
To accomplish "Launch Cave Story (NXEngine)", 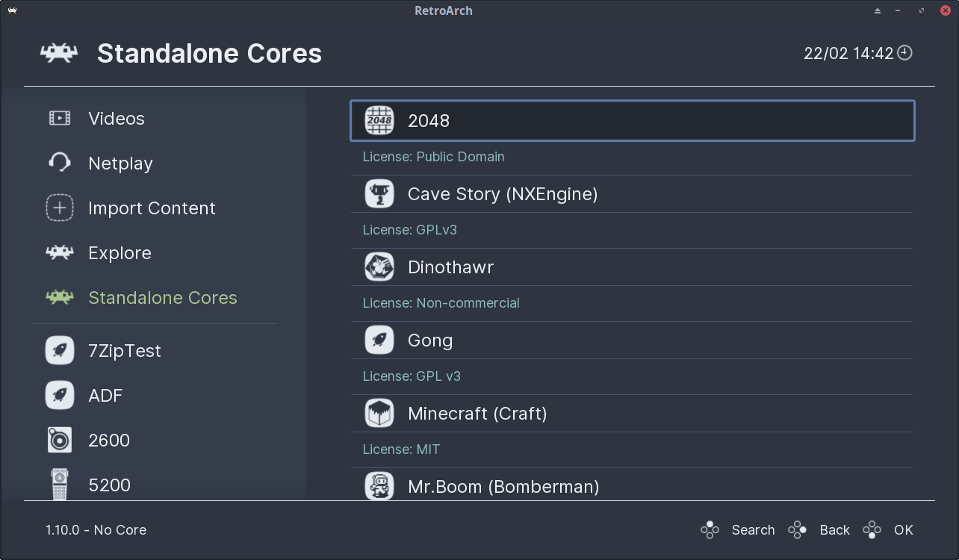I will click(632, 194).
